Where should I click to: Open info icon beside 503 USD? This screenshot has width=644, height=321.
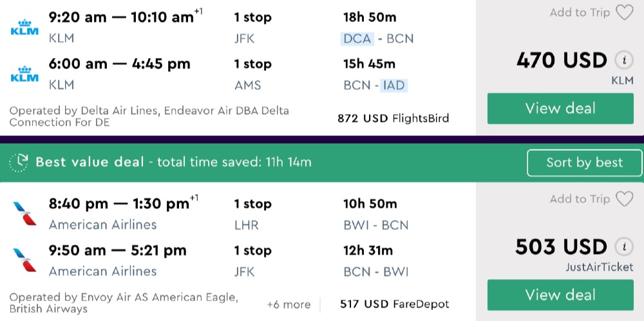point(623,247)
